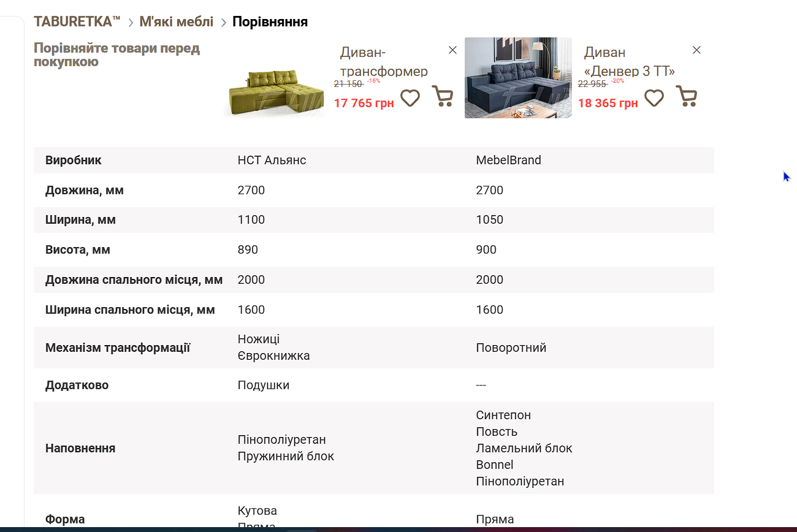Click the Наповнення row label

point(80,449)
